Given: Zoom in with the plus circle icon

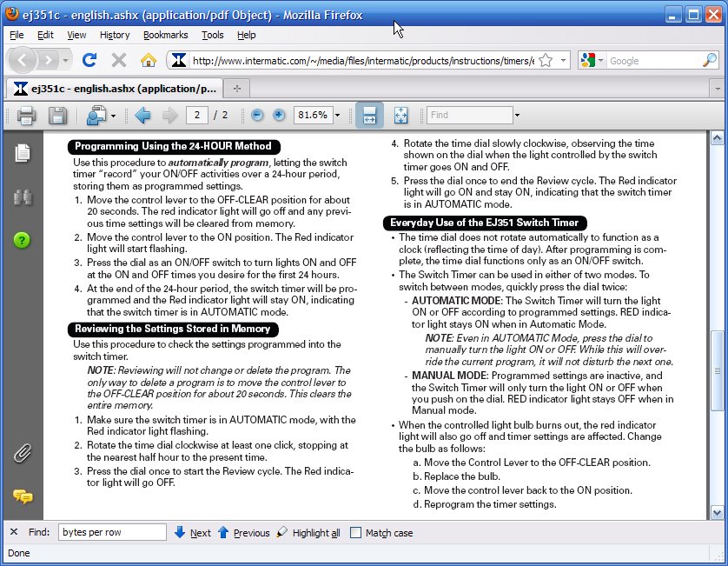Looking at the screenshot, I should click(x=279, y=115).
